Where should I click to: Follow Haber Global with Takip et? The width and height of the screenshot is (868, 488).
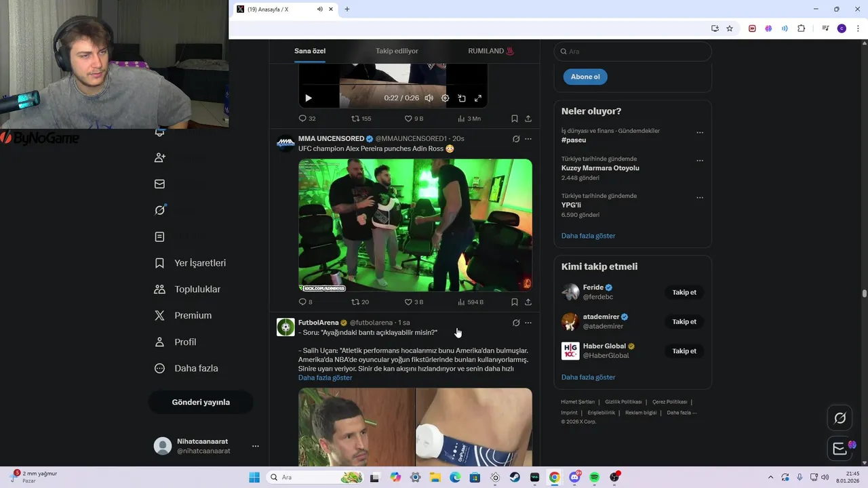click(x=684, y=351)
